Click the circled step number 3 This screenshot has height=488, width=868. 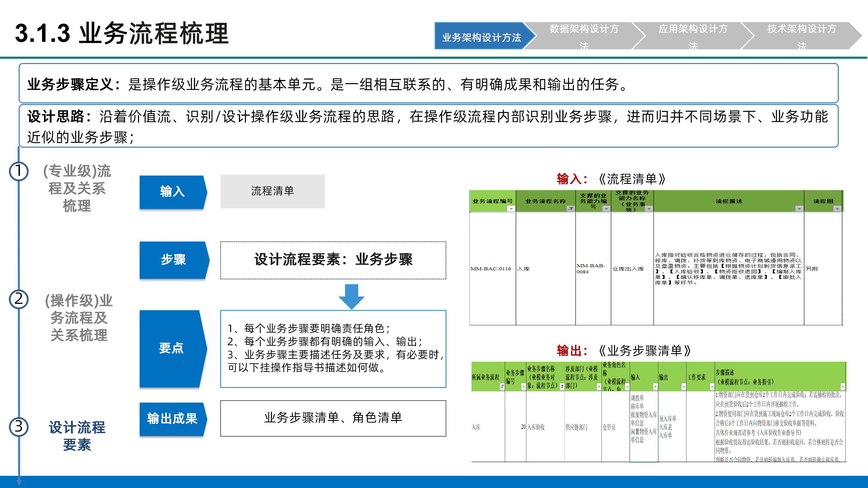(19, 427)
